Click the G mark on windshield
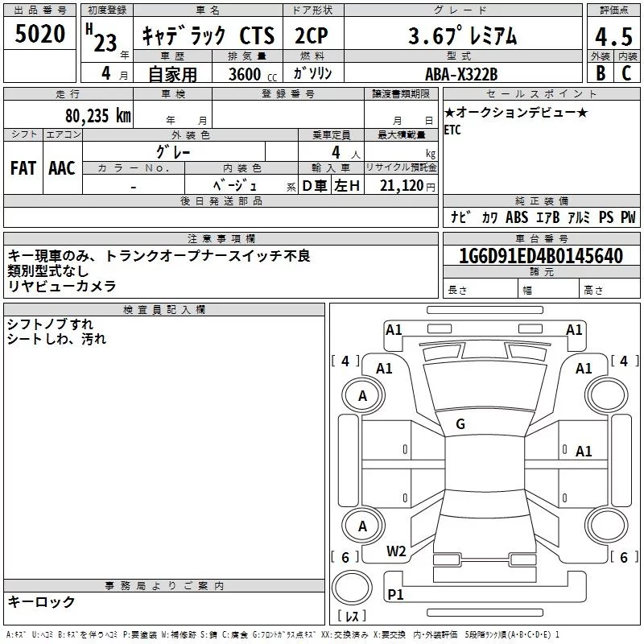 (460, 424)
